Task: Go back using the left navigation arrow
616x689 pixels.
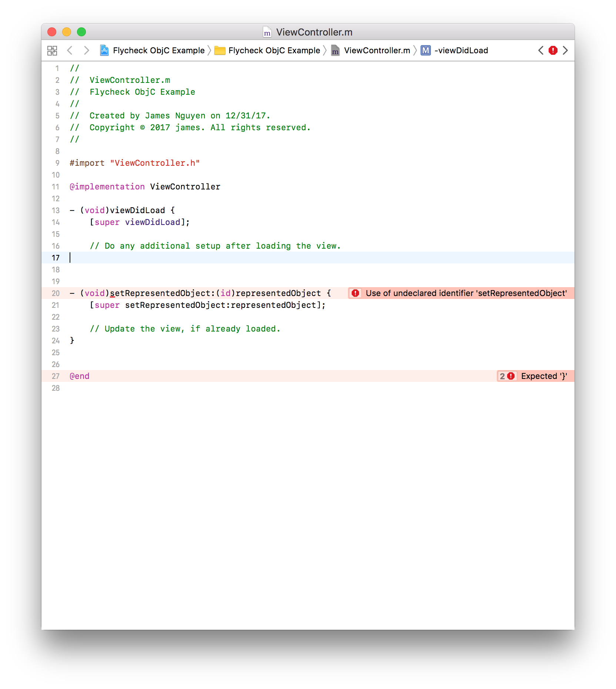Action: tap(70, 50)
